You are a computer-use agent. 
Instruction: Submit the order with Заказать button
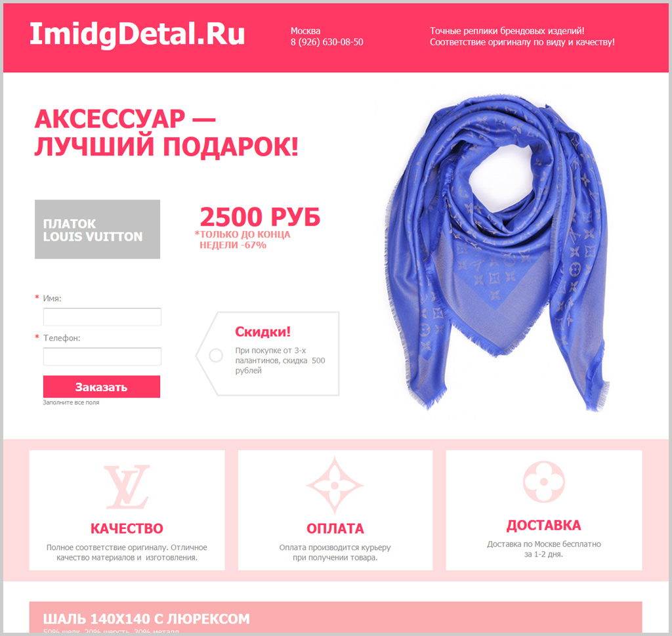[102, 387]
